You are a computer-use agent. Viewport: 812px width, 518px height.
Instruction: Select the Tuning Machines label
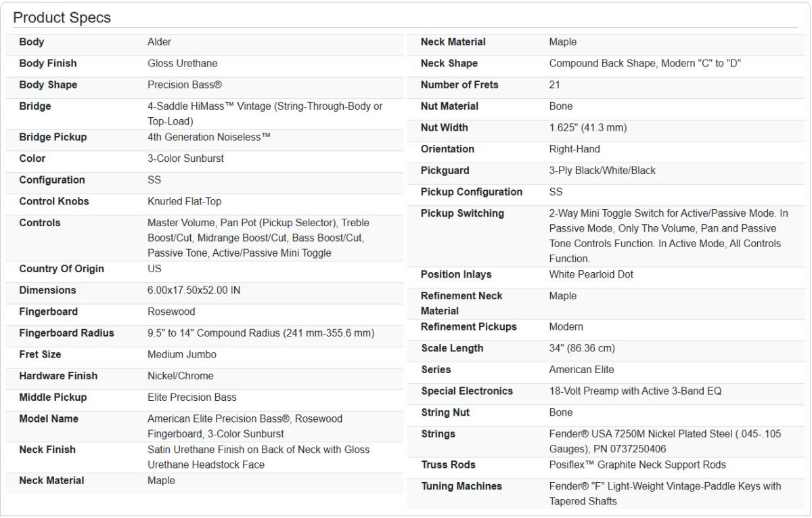click(x=461, y=487)
